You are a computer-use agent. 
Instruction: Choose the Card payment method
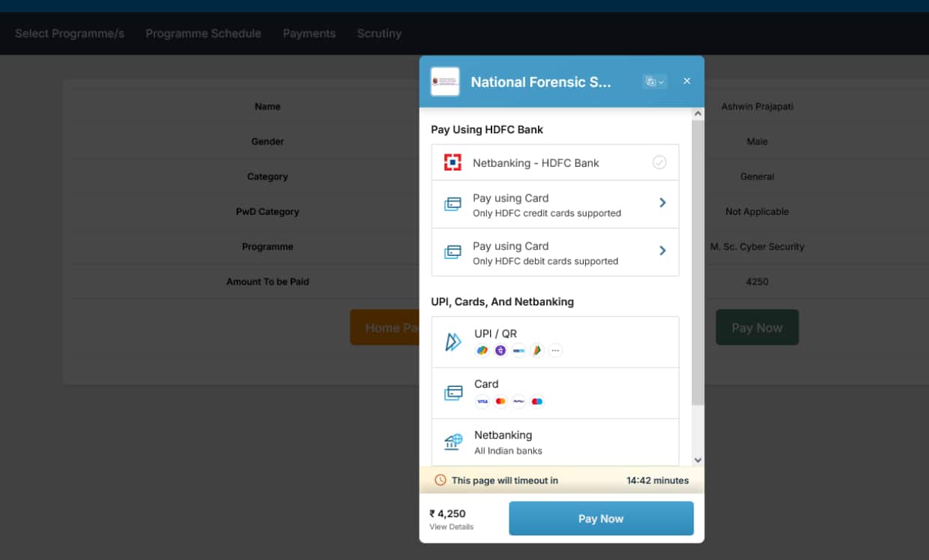(x=555, y=393)
